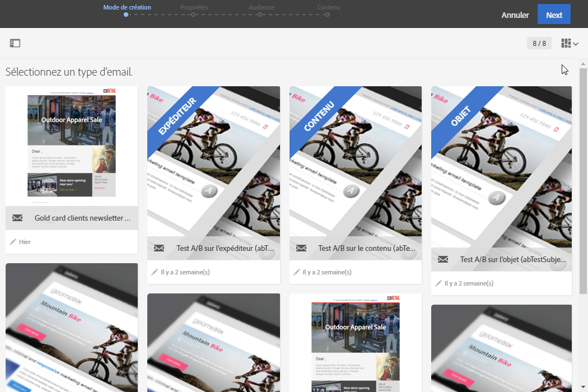Click envelope icon beside Test A/B sur le contenu

coord(301,248)
